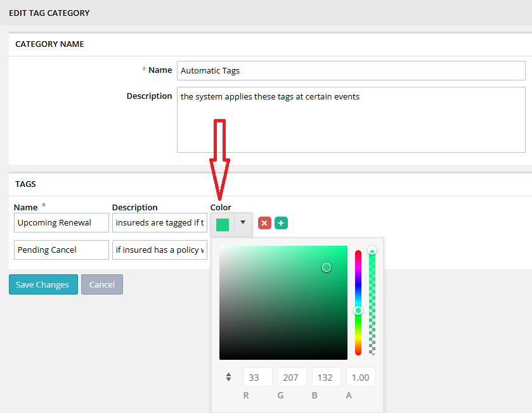The height and width of the screenshot is (413, 532).
Task: Click the hue slider handle
Action: click(358, 310)
